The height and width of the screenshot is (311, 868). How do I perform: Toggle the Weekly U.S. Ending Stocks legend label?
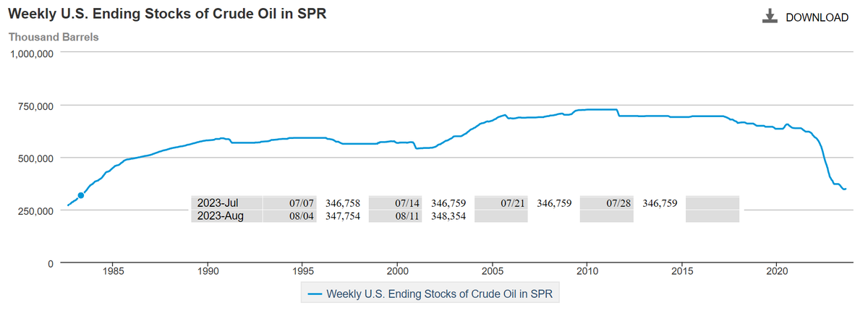[x=443, y=294]
